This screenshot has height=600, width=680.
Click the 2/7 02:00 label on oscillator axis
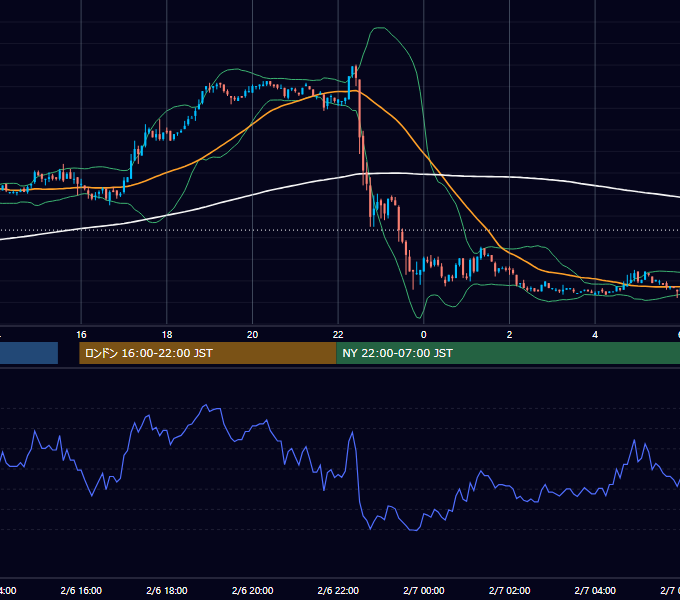pos(509,590)
